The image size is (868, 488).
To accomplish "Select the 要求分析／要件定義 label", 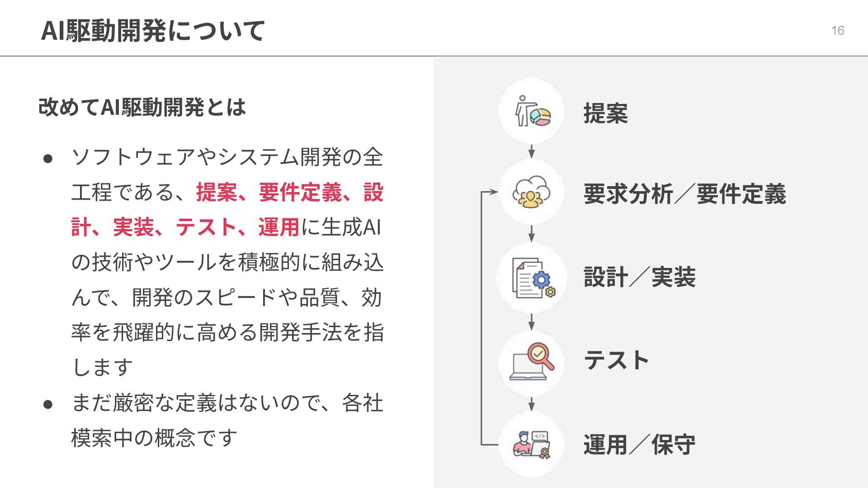I will click(x=684, y=194).
